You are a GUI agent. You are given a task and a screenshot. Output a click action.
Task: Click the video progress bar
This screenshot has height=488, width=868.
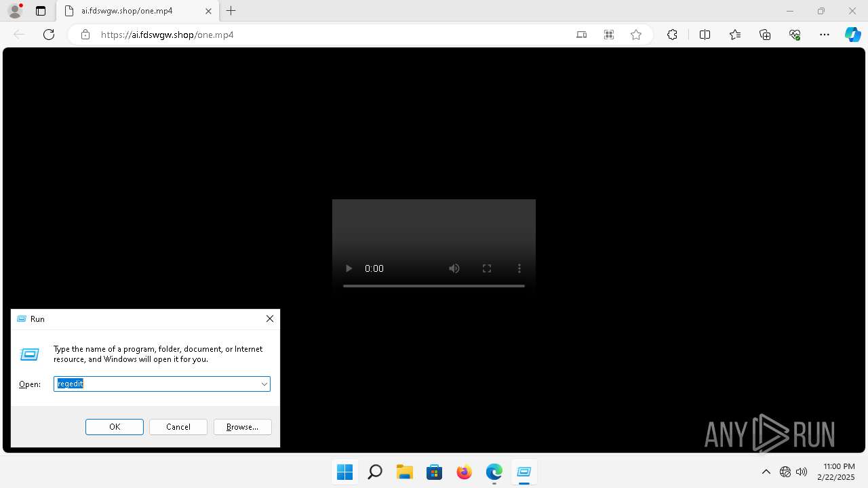[434, 286]
